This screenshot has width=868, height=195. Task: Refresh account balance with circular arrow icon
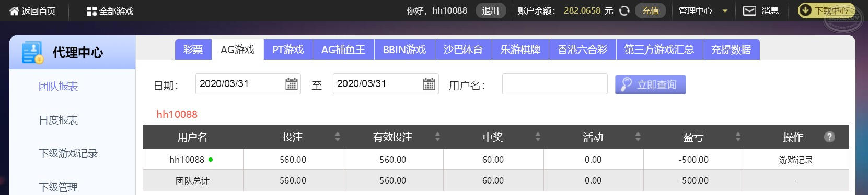[x=624, y=10]
